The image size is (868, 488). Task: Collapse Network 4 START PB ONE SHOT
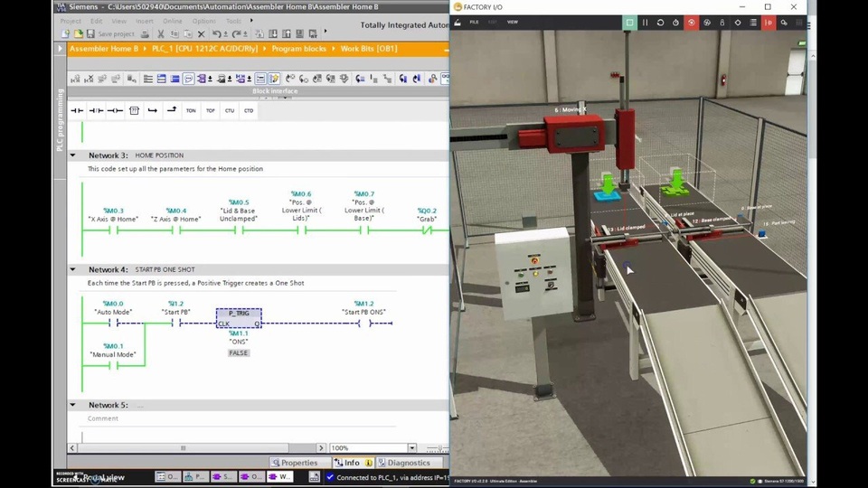(73, 269)
